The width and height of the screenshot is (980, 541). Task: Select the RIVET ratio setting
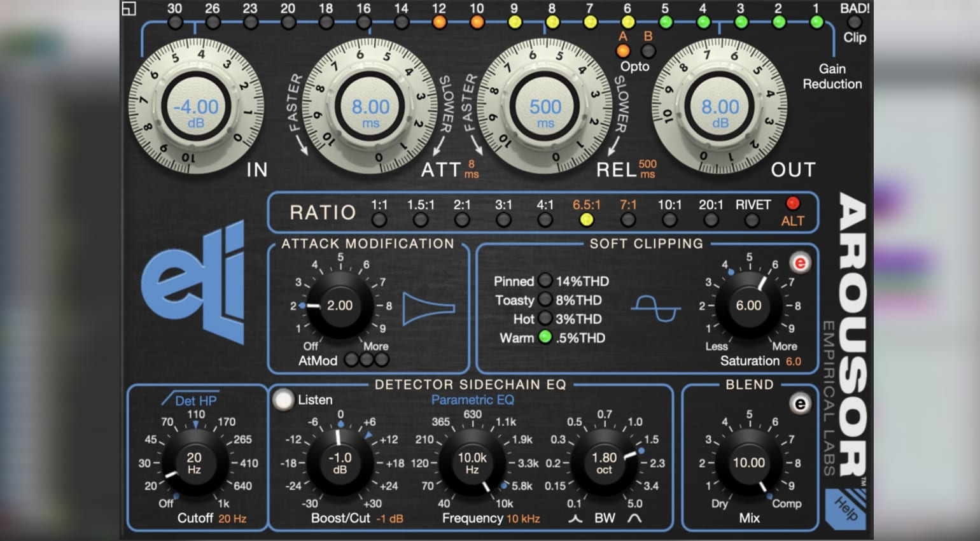click(752, 220)
